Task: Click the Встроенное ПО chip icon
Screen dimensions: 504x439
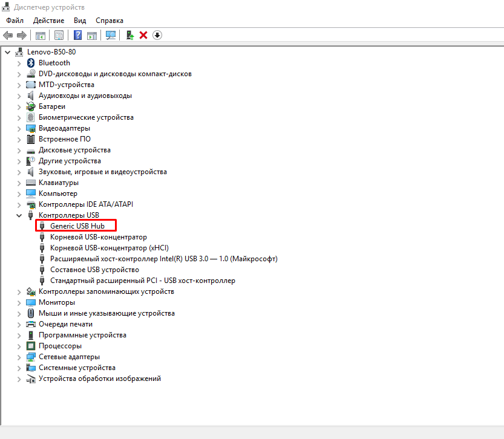Action: (31, 139)
